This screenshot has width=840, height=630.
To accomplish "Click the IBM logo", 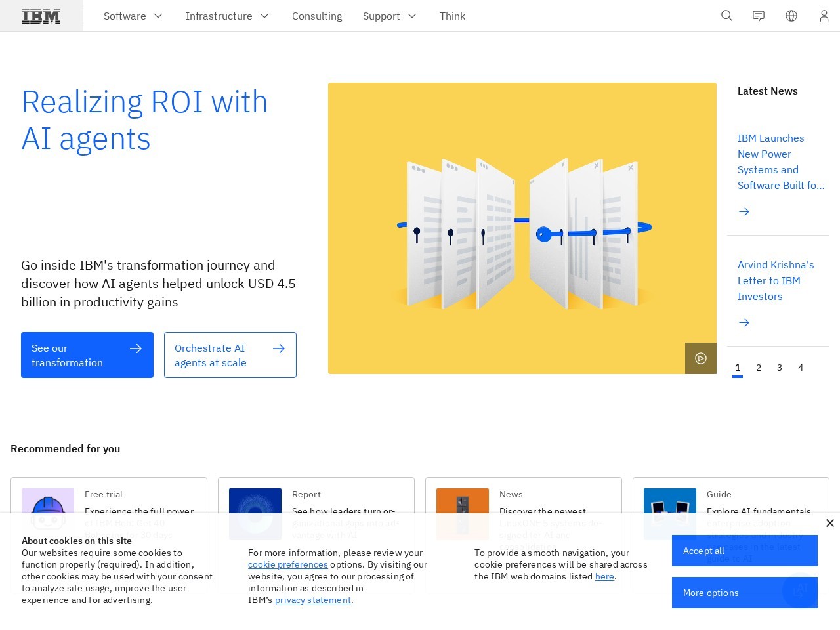I will 41,16.
